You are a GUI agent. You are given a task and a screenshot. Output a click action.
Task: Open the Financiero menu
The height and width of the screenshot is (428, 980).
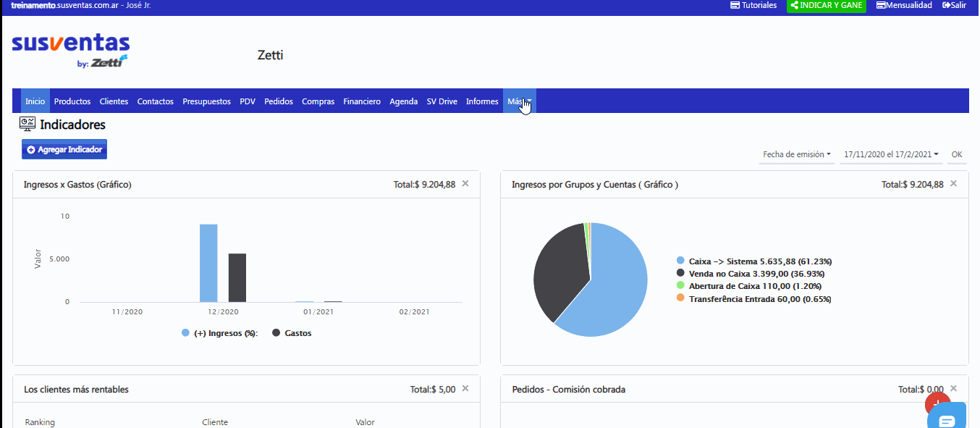pyautogui.click(x=362, y=101)
